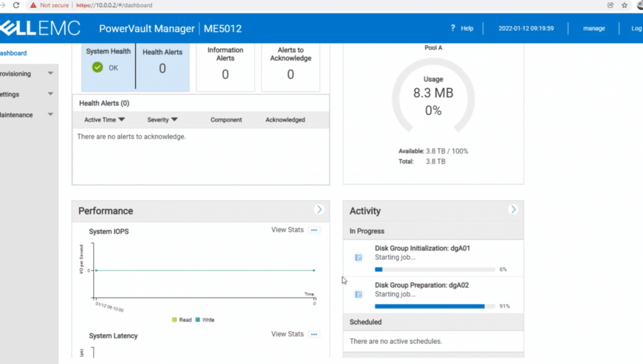Click View Stats for System IOPS
Image resolution: width=643 pixels, height=364 pixels.
coord(287,229)
